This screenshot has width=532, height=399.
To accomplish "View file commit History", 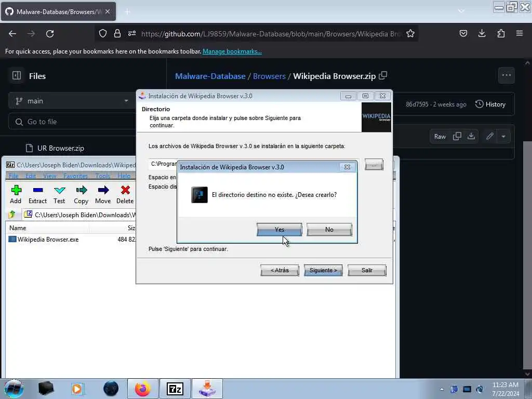I will [490, 104].
